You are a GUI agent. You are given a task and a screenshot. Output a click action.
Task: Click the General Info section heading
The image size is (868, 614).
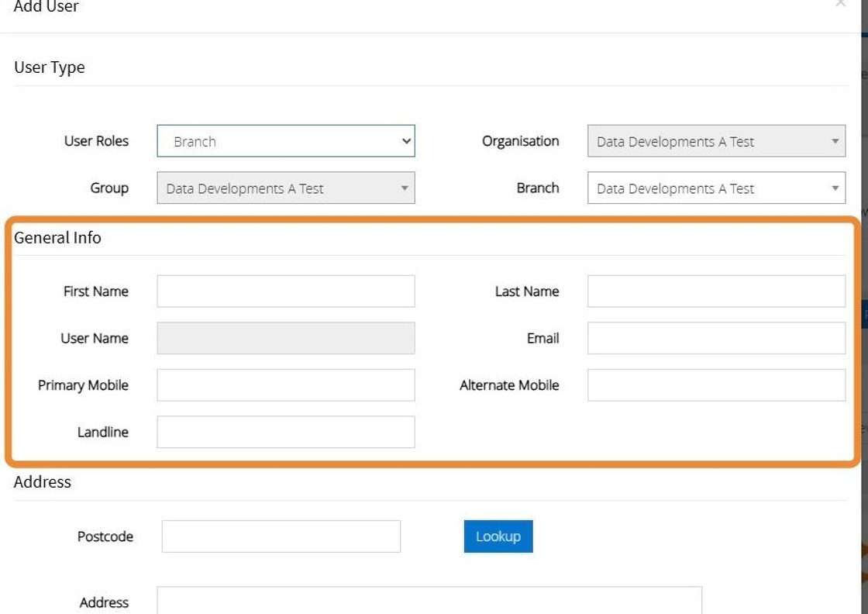[57, 238]
